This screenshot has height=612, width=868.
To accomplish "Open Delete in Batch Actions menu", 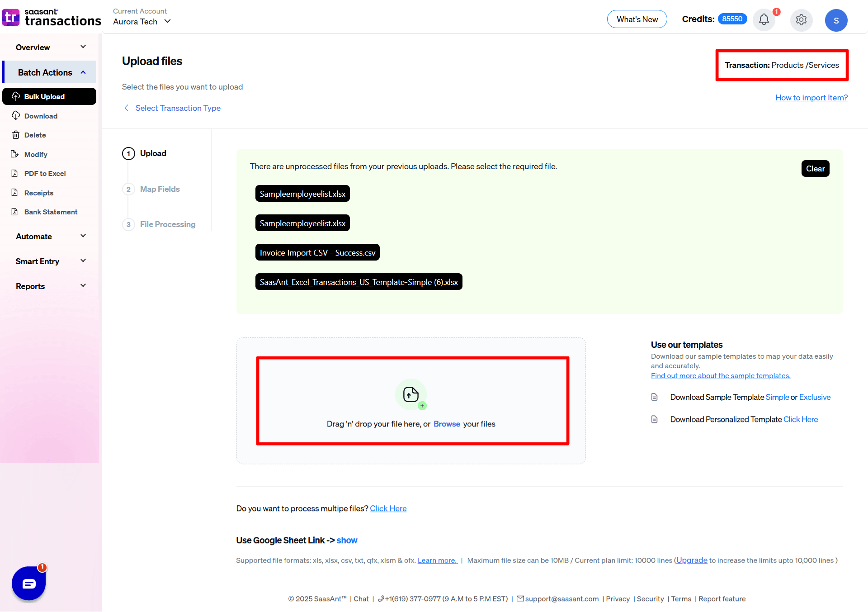I will 35,135.
